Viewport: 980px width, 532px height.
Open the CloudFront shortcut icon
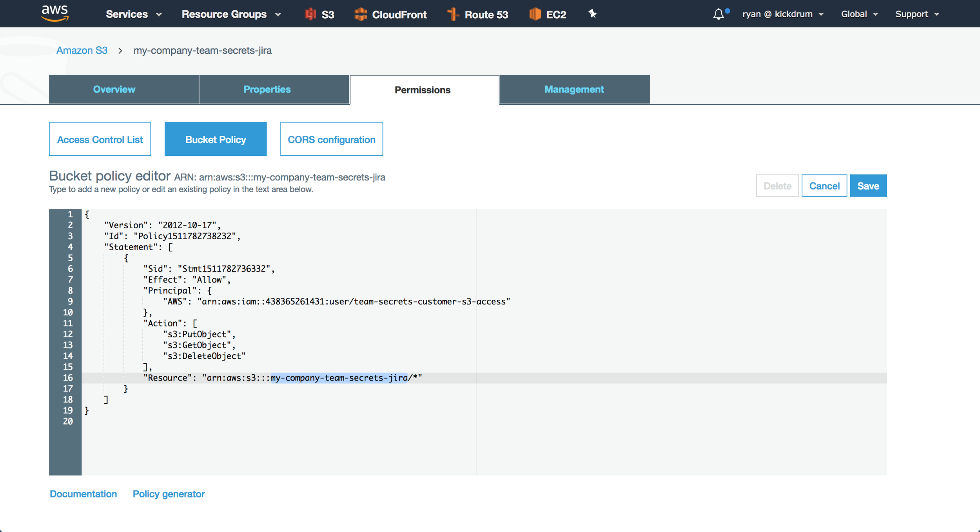390,15
